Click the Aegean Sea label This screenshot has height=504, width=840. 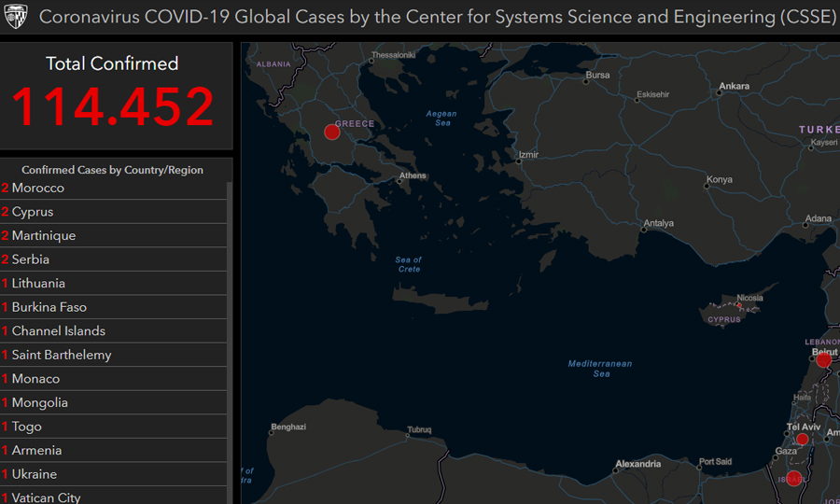pos(441,119)
